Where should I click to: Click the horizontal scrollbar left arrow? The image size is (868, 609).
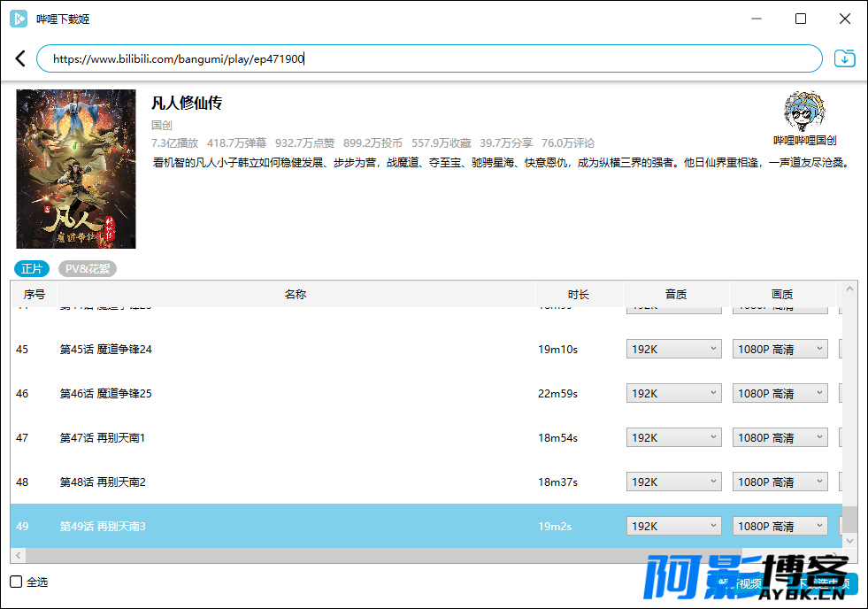19,555
